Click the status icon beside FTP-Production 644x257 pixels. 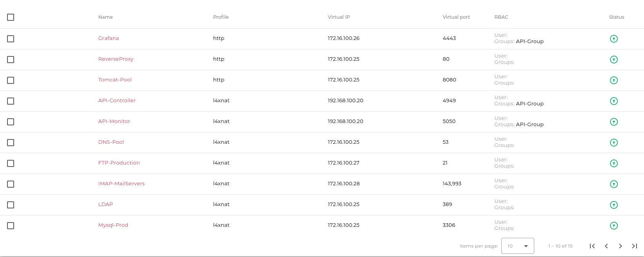pyautogui.click(x=614, y=163)
